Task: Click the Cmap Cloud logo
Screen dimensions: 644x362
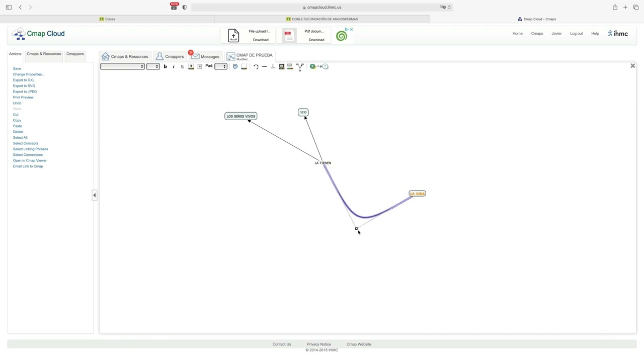Action: click(39, 34)
